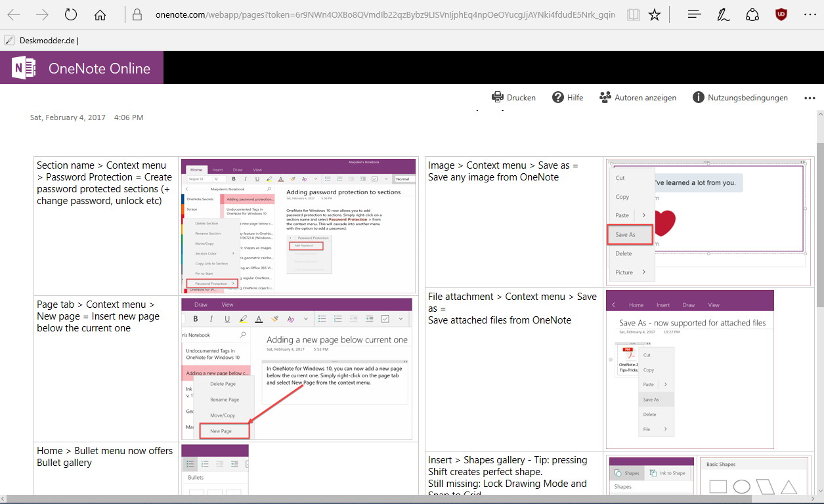The width and height of the screenshot is (824, 504).
Task: Open Nutzungsbedingungen terms link
Action: (740, 97)
